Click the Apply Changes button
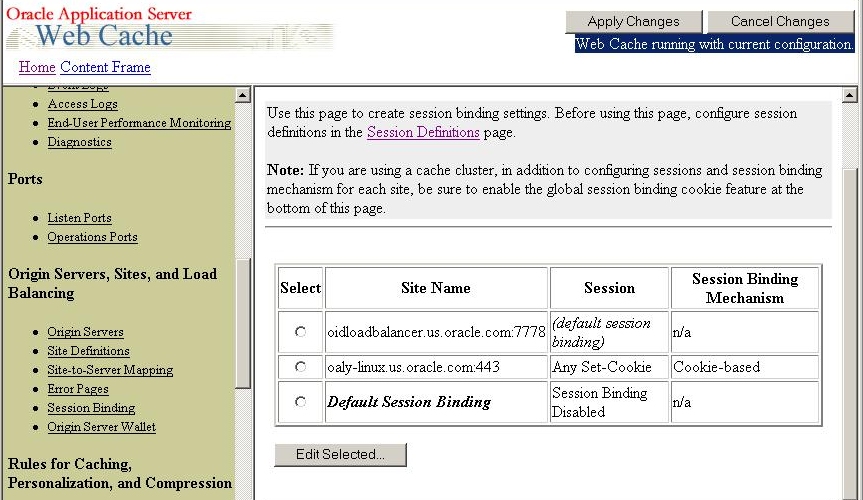The width and height of the screenshot is (863, 500). [x=633, y=21]
